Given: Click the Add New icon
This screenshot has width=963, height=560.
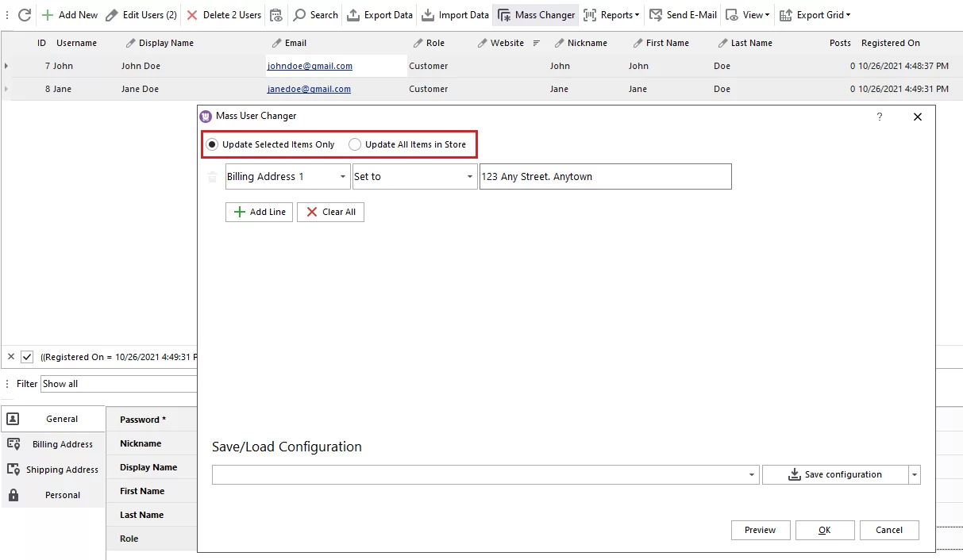Looking at the screenshot, I should coord(48,14).
